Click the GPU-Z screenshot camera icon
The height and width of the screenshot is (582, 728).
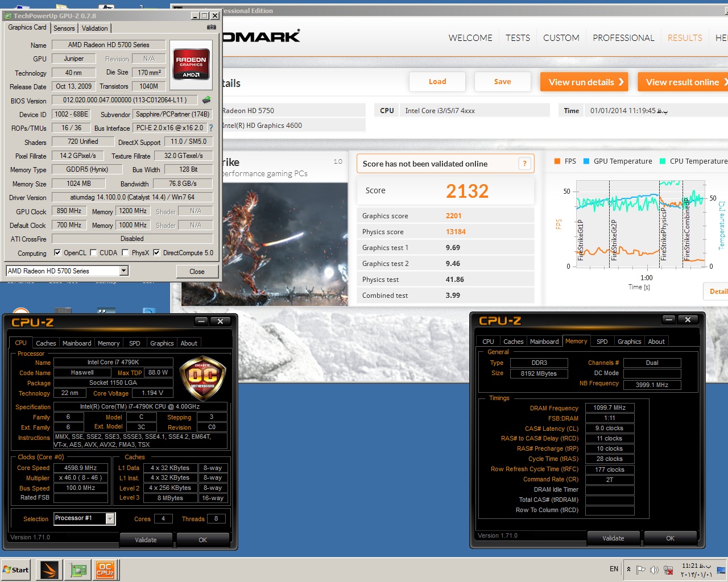[x=212, y=27]
